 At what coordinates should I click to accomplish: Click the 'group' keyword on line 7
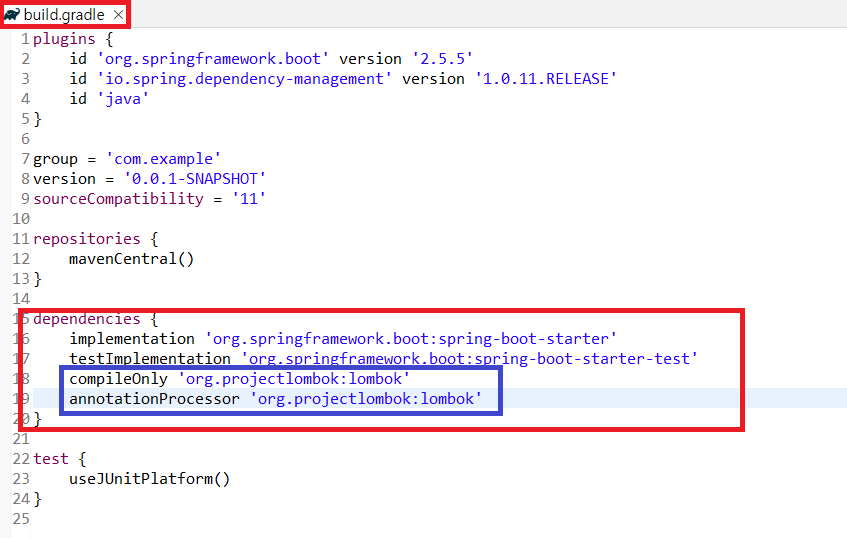pos(55,159)
